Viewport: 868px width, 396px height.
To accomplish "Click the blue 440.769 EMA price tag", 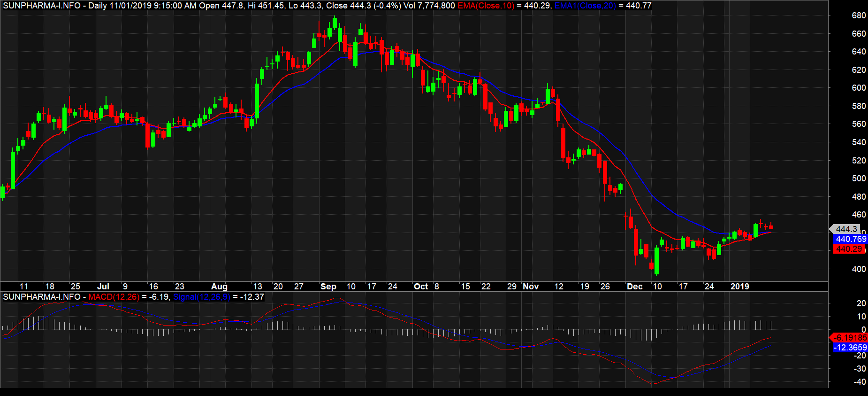I will (851, 239).
